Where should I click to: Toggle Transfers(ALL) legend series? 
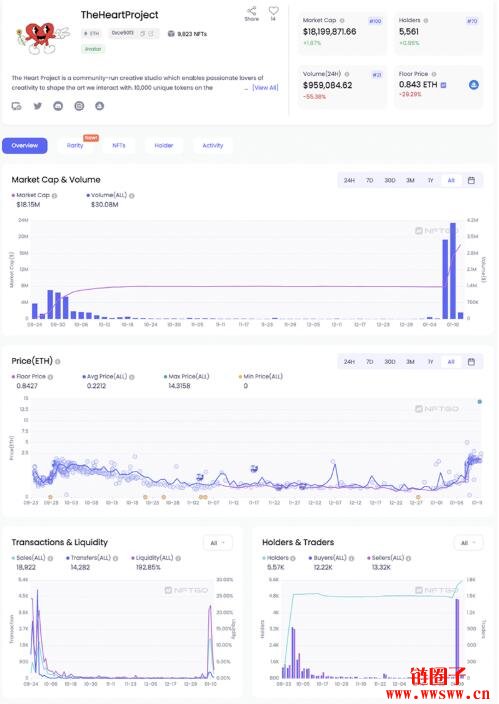(88, 558)
